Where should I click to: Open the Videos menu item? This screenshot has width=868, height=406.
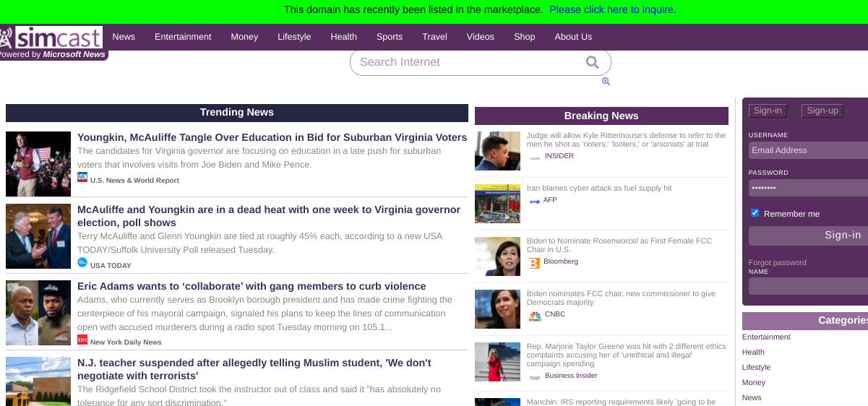tap(481, 36)
